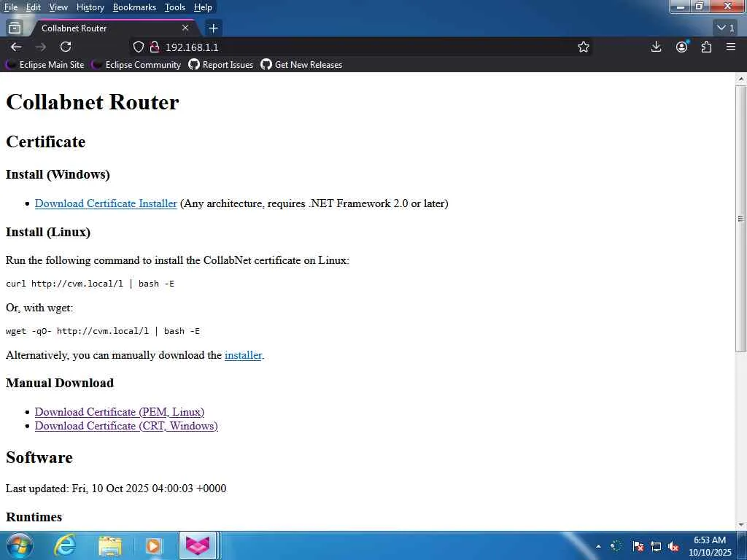Expand the list all tabs dropdown
Image resolution: width=747 pixels, height=560 pixels.
(726, 28)
